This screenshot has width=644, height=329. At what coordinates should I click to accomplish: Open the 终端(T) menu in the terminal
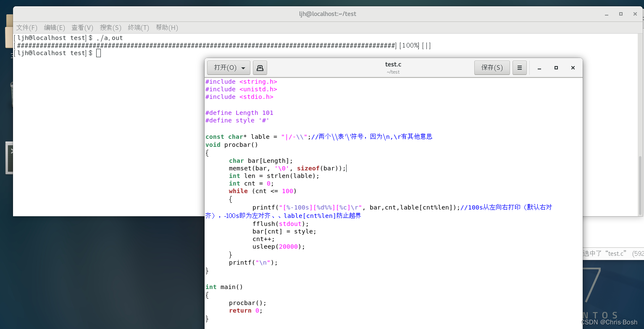tap(138, 27)
